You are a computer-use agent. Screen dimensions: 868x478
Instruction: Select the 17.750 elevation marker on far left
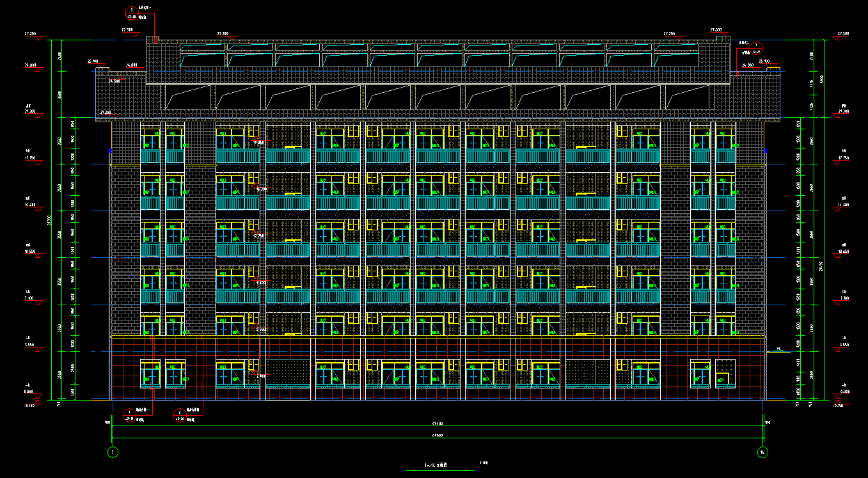click(x=29, y=158)
